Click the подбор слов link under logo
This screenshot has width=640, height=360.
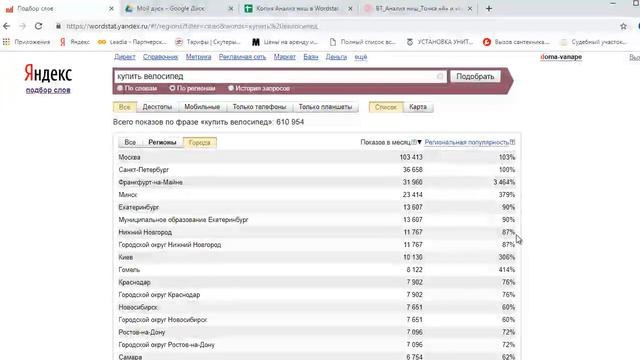48,90
